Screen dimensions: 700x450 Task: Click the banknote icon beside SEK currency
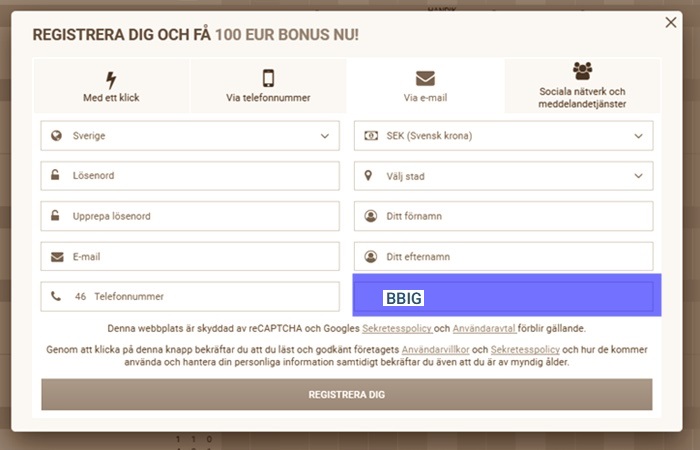(371, 135)
